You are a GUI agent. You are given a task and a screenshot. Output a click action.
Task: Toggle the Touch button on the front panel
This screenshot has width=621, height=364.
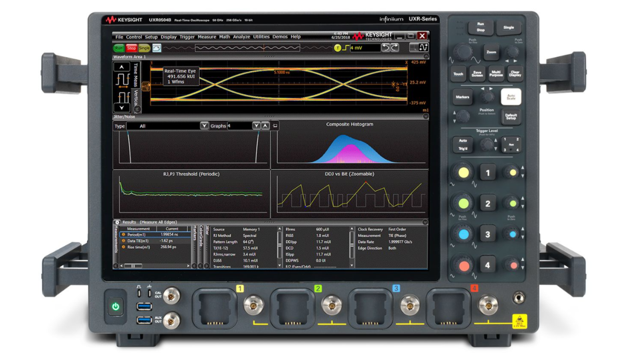click(458, 74)
